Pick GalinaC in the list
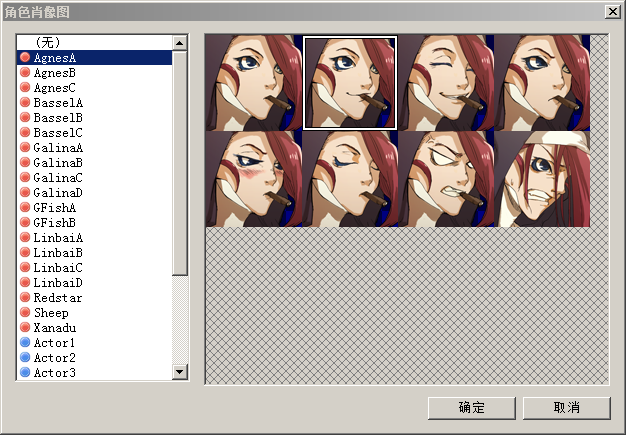The width and height of the screenshot is (626, 435). point(95,178)
